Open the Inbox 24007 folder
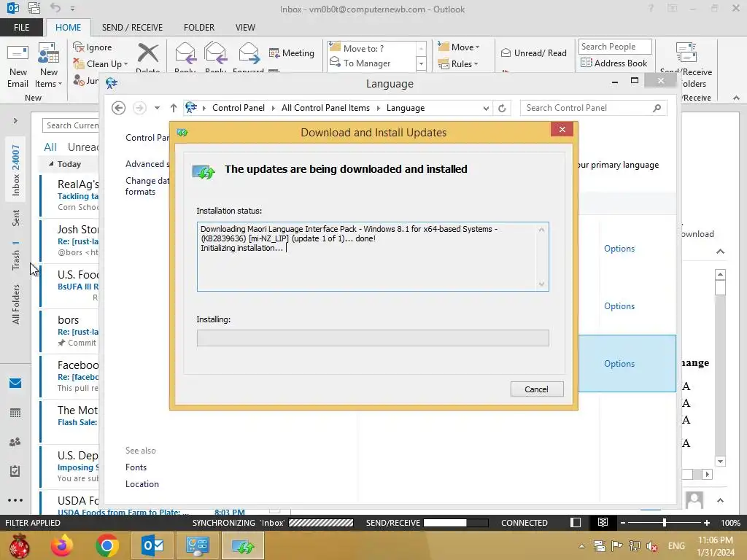Image resolution: width=747 pixels, height=560 pixels. (15, 171)
